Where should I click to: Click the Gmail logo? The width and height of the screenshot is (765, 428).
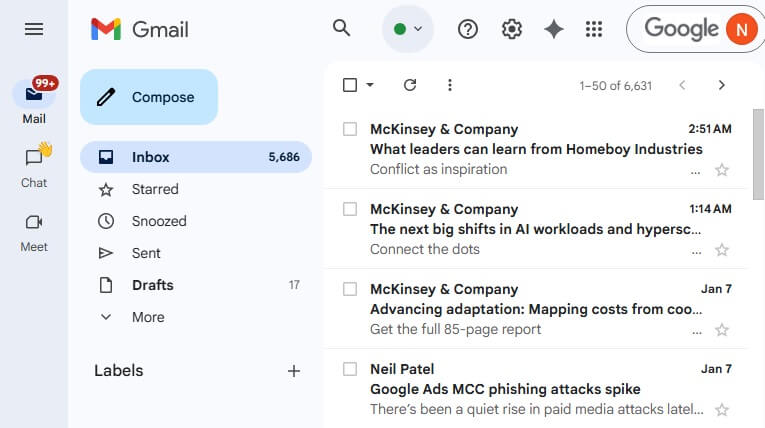pyautogui.click(x=140, y=29)
